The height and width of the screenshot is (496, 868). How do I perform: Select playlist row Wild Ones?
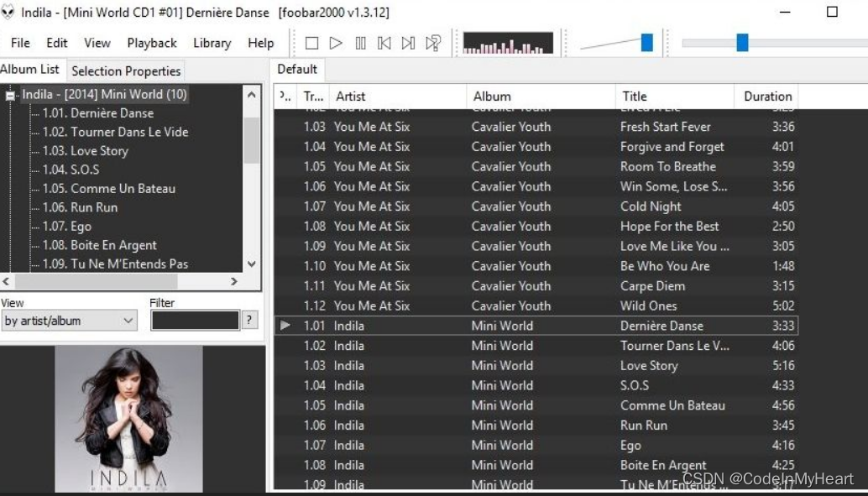pos(536,306)
